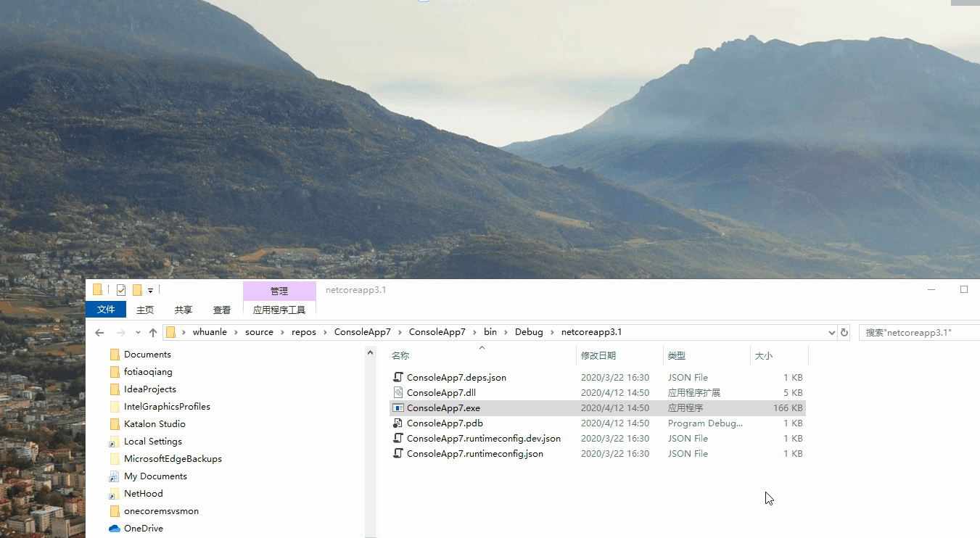Image resolution: width=980 pixels, height=538 pixels.
Task: Click the IntelGraphicsProfiles folder icon
Action: [114, 407]
